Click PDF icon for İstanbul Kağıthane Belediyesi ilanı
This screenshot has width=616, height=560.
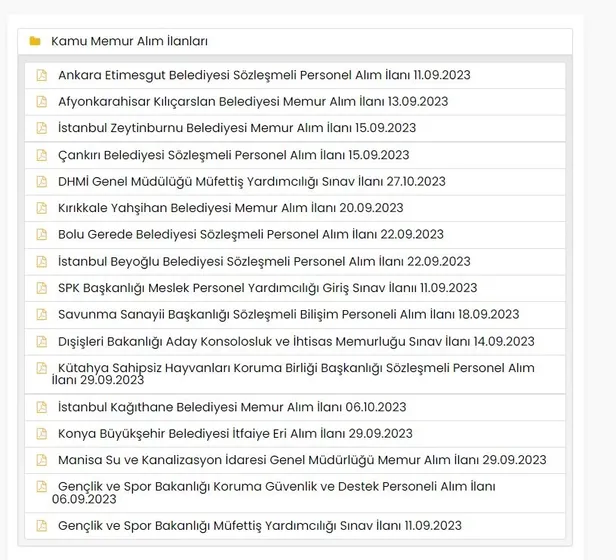click(42, 407)
